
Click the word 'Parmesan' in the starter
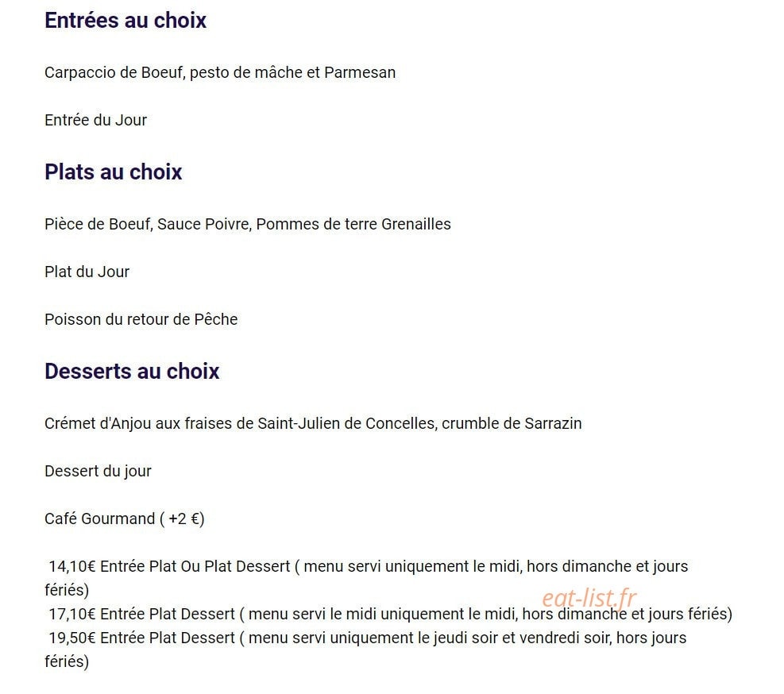[x=360, y=72]
